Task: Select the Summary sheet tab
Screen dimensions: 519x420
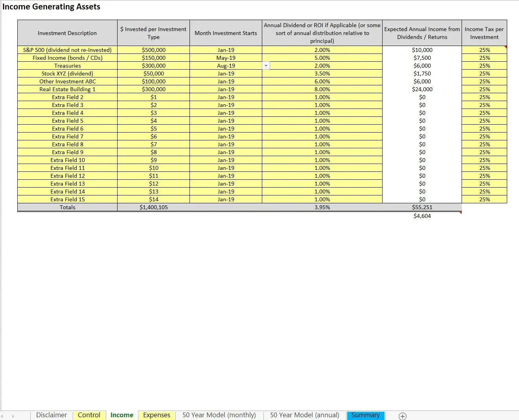Action: [x=365, y=415]
